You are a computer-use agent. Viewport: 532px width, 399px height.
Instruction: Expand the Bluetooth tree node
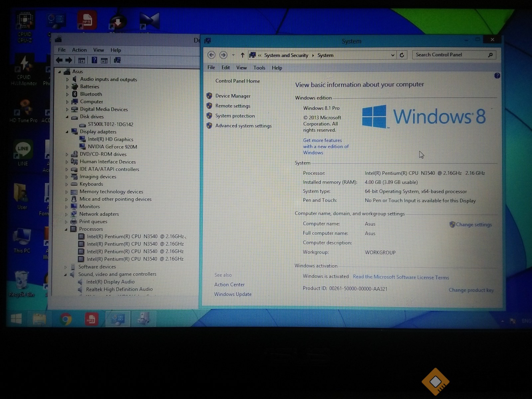67,94
